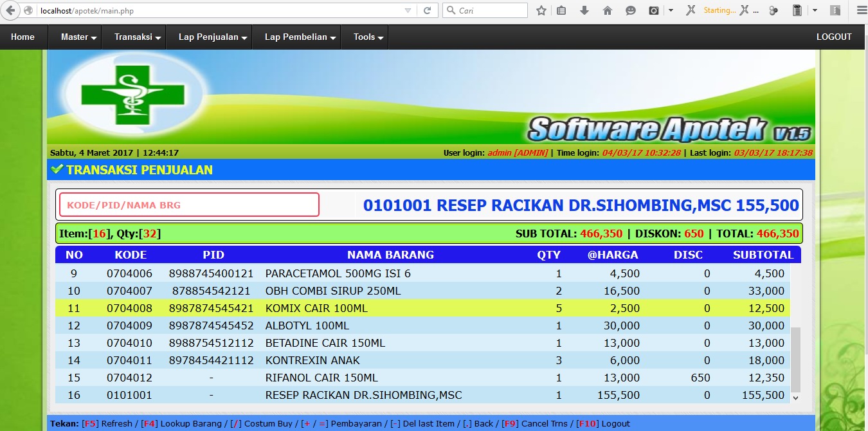
Task: Click LOGOUT in the top menu
Action: [x=834, y=37]
